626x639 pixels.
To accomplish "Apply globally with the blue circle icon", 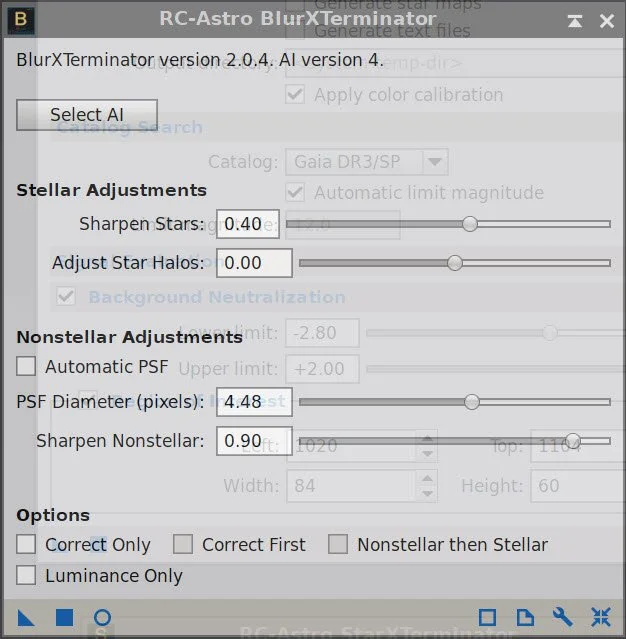I will 102,617.
